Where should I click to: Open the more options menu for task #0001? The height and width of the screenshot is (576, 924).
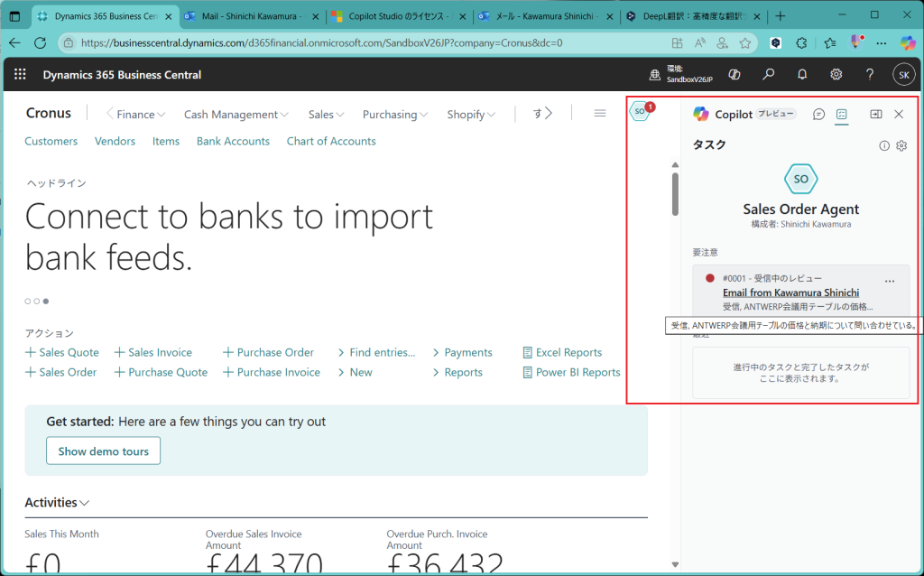click(x=890, y=281)
